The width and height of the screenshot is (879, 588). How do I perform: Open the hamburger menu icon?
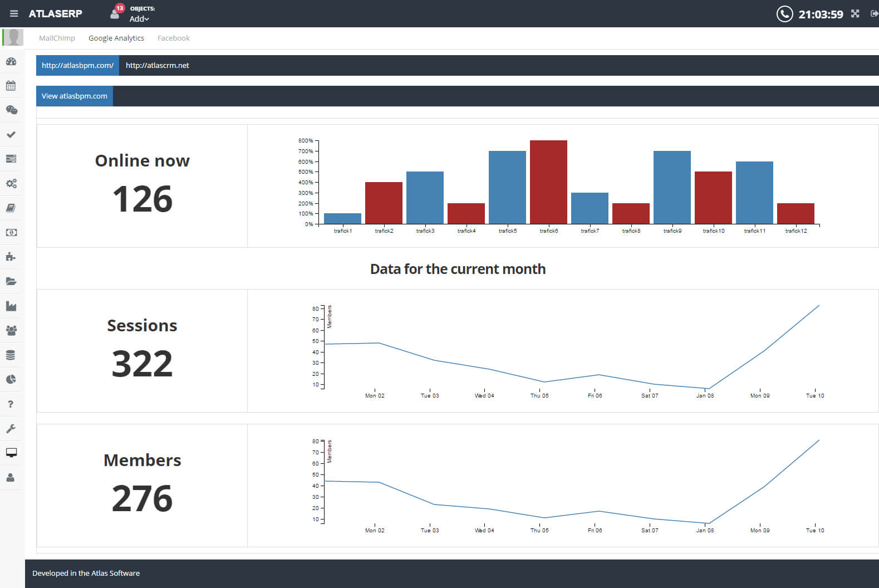click(x=14, y=13)
